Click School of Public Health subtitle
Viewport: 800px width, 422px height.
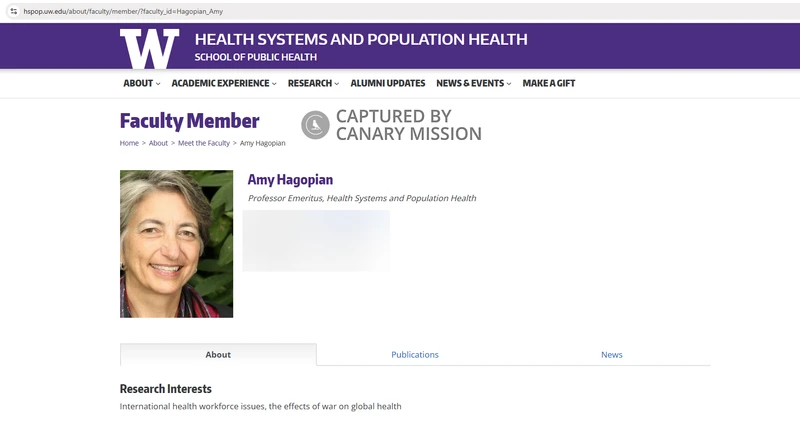pos(256,57)
